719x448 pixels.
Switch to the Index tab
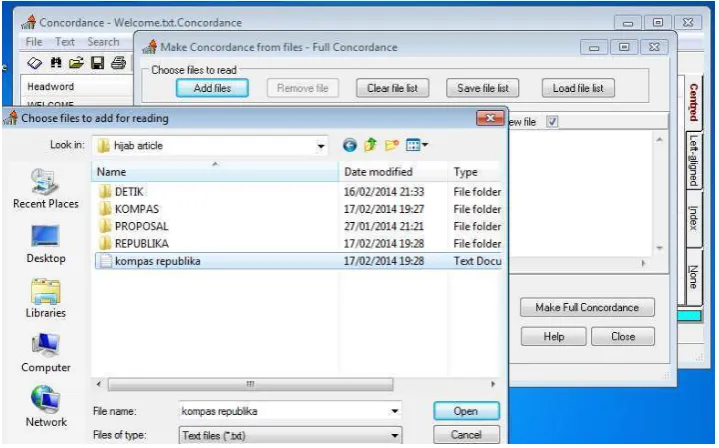693,218
